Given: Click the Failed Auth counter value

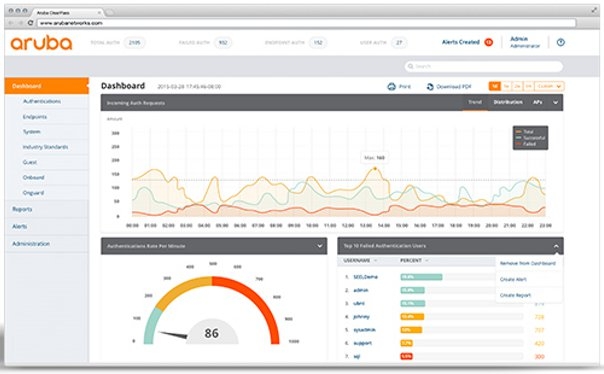Looking at the screenshot, I should [223, 42].
